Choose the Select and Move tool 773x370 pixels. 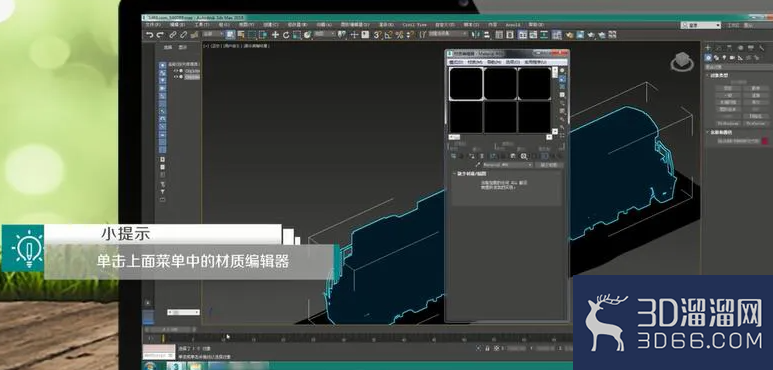tap(276, 35)
